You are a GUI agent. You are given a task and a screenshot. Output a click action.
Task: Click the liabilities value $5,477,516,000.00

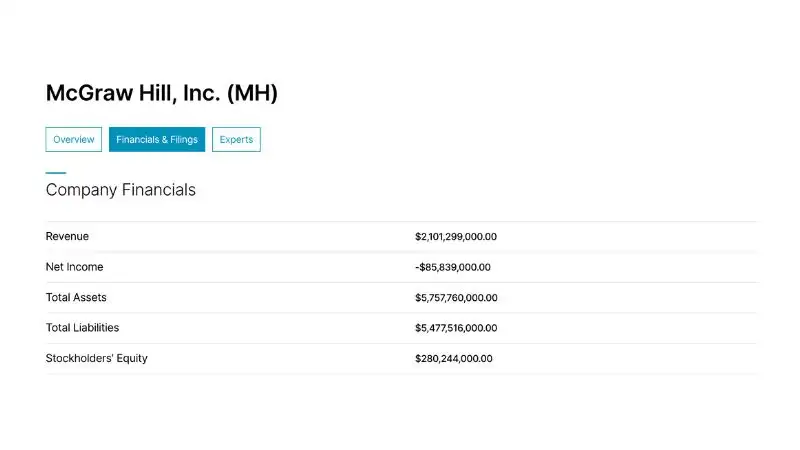point(456,328)
